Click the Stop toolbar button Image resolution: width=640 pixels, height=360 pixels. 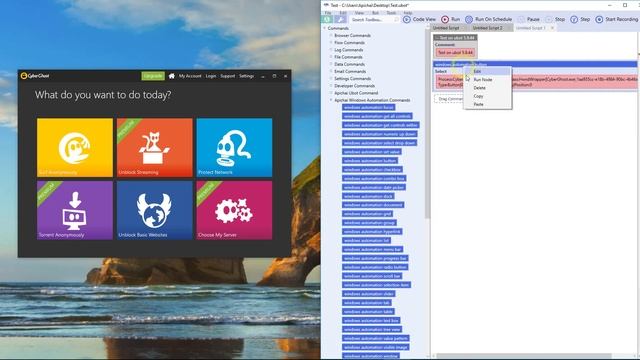555,19
